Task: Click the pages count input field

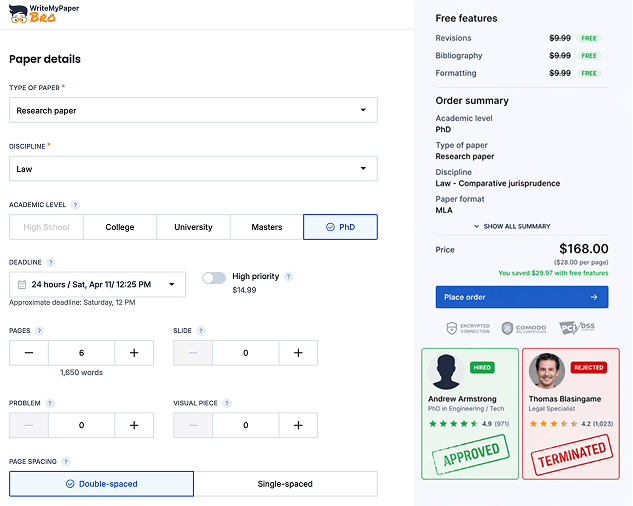Action: coord(81,353)
